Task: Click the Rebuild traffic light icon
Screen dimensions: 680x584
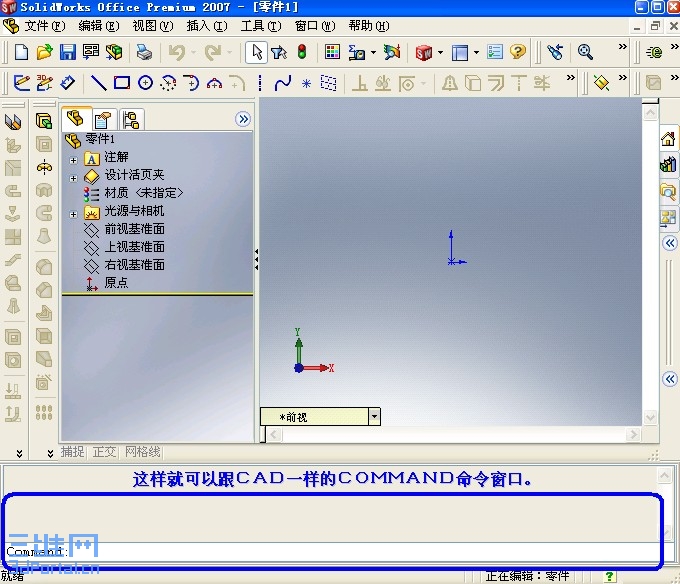Action: pos(302,52)
